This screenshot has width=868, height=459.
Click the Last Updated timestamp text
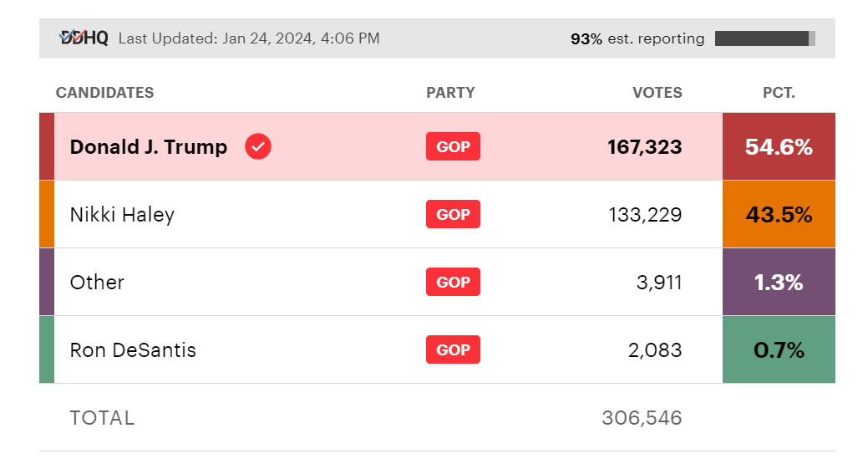(x=249, y=38)
